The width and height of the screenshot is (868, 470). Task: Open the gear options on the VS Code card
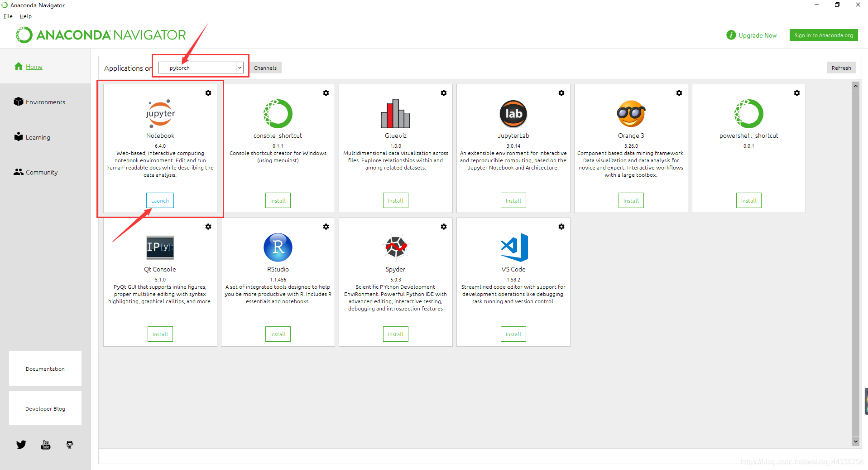click(561, 227)
